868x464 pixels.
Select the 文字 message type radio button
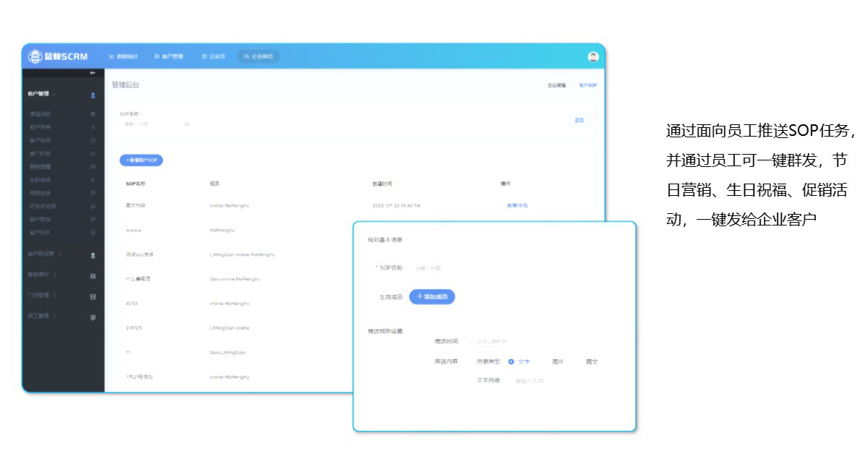pos(511,361)
